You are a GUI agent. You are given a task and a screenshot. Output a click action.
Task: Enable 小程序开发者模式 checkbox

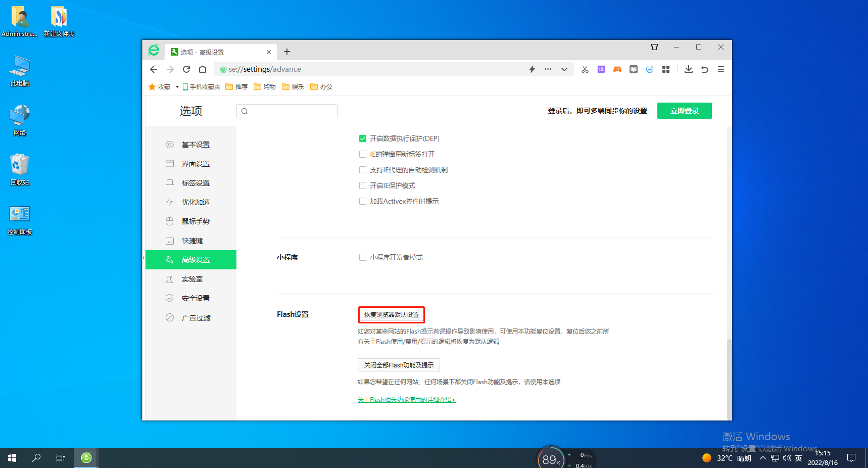(363, 257)
